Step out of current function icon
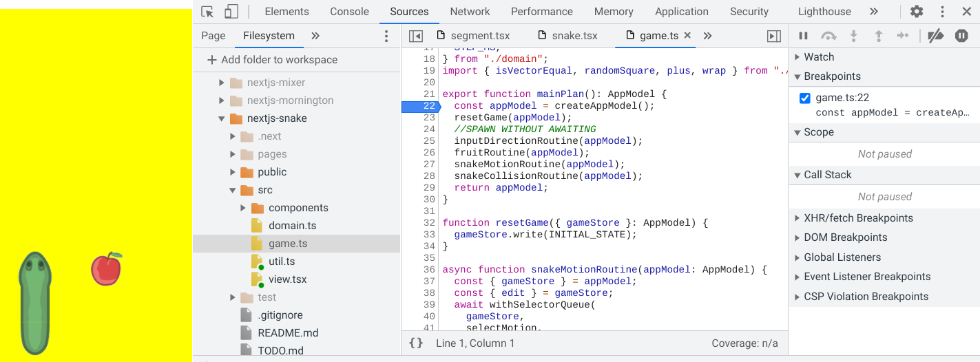This screenshot has height=362, width=980. coord(879,36)
